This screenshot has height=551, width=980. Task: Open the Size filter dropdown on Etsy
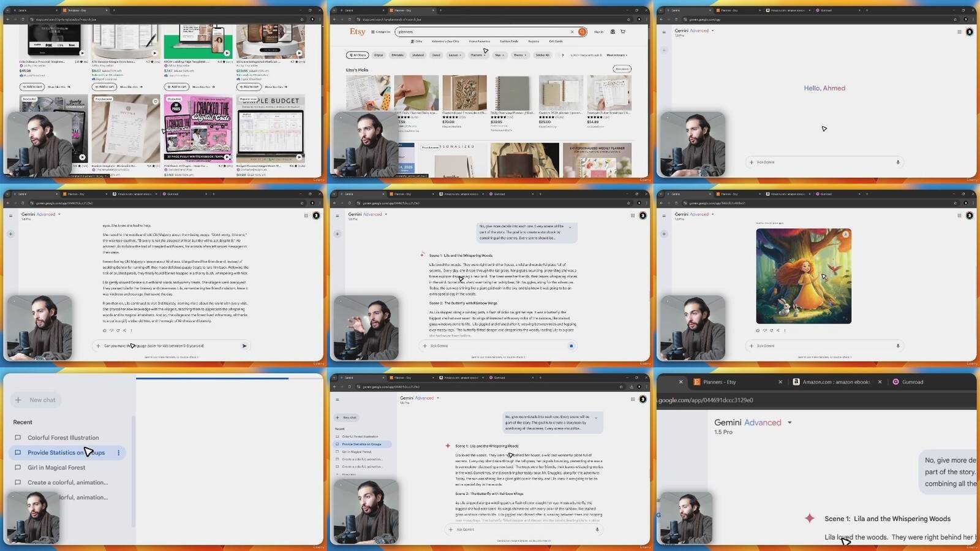499,55
